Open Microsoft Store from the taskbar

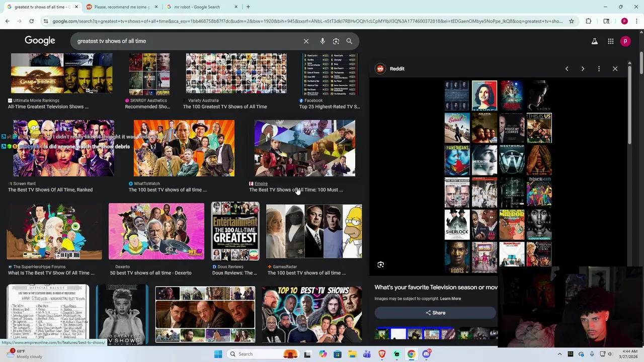tap(337, 354)
